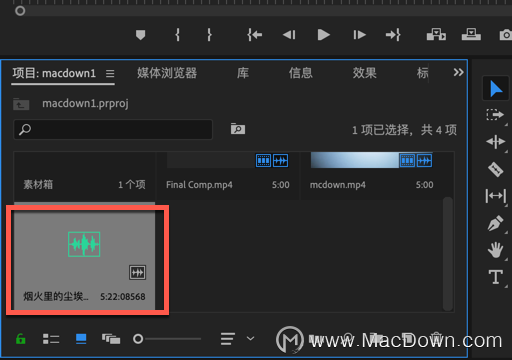Jump to the In point
This screenshot has height=360, width=512.
(255, 35)
